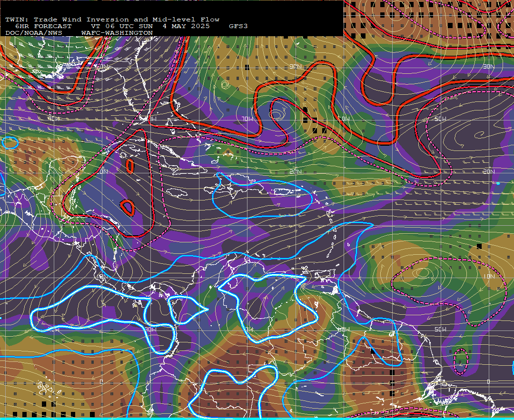Click the "DOC/NOAA/NWS" source text
This screenshot has width=514, height=420.
(x=33, y=33)
